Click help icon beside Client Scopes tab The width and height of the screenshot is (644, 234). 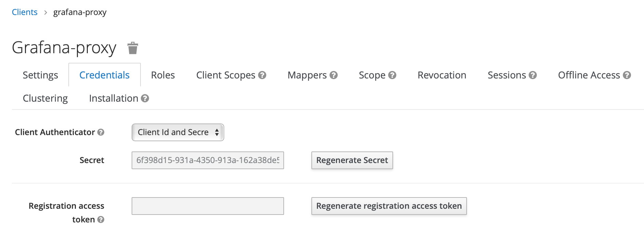[262, 75]
